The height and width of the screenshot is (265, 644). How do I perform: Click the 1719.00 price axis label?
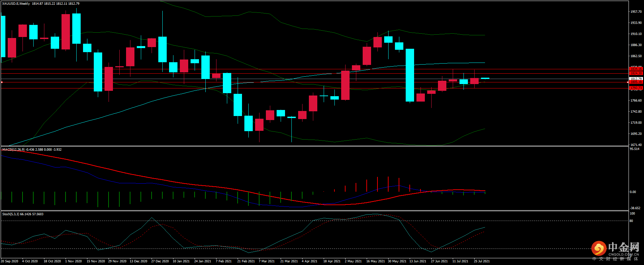[636, 123]
